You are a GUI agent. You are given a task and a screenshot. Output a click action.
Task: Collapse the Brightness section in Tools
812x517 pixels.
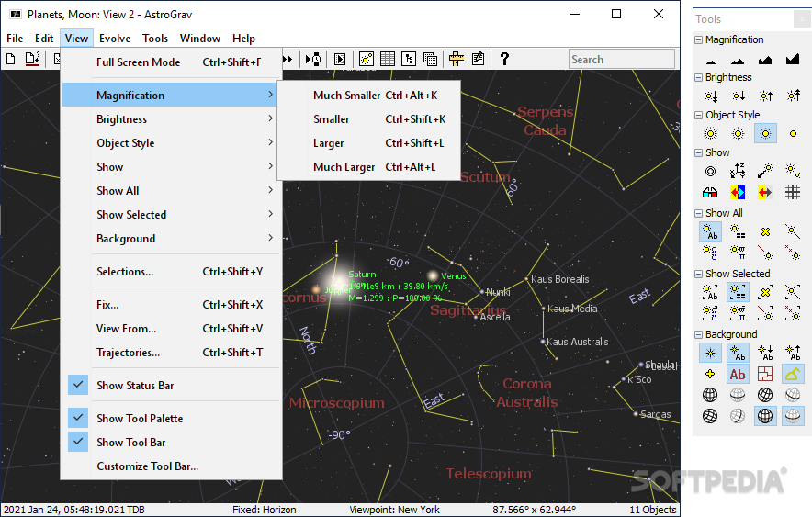[x=699, y=78]
